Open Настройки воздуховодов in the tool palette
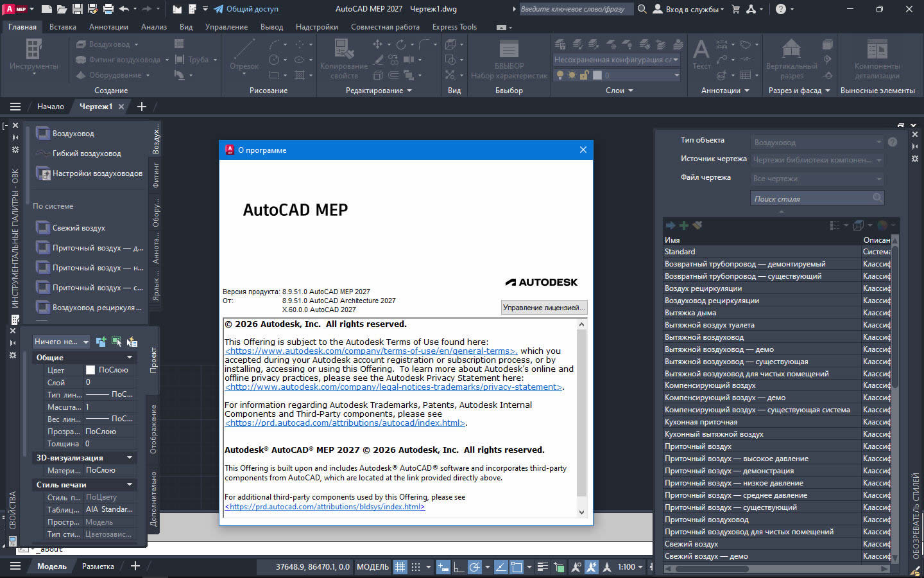The width and height of the screenshot is (924, 578). click(97, 173)
